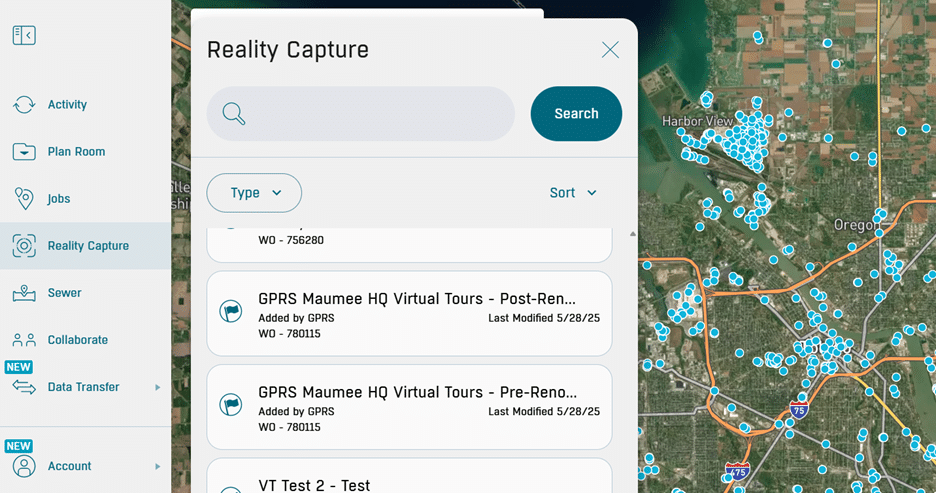Click the scroll-up arrow of the results list
This screenshot has width=936, height=493.
click(633, 234)
